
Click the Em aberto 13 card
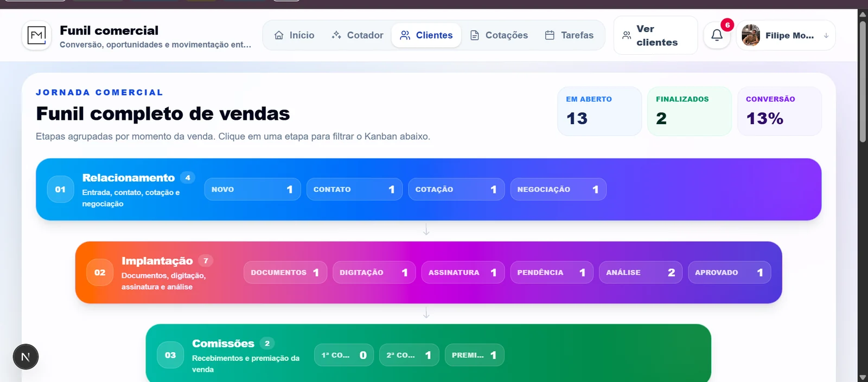599,111
